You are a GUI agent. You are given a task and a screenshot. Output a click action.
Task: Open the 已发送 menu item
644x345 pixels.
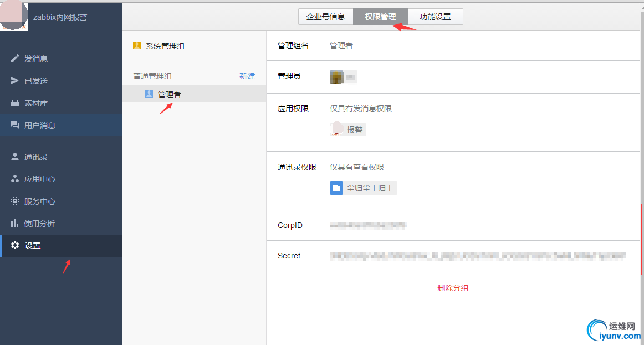(61, 81)
